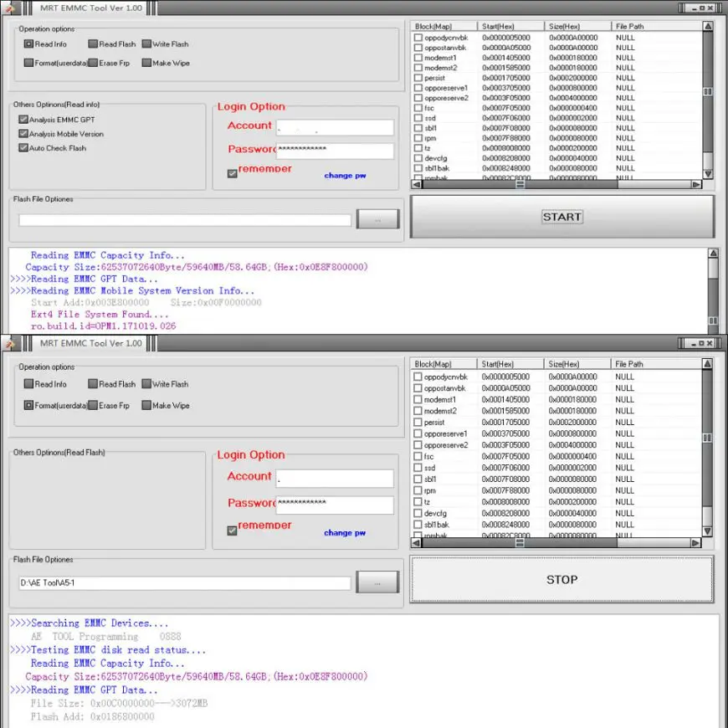728x728 pixels.
Task: Check the modemst1 partition in the upper window
Action: [x=418, y=58]
